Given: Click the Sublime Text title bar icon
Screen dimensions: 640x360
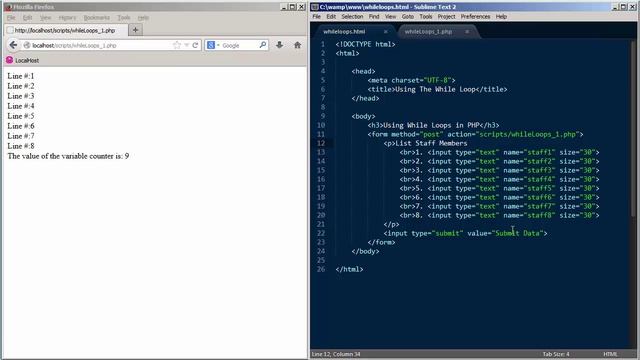Looking at the screenshot, I should point(315,7).
